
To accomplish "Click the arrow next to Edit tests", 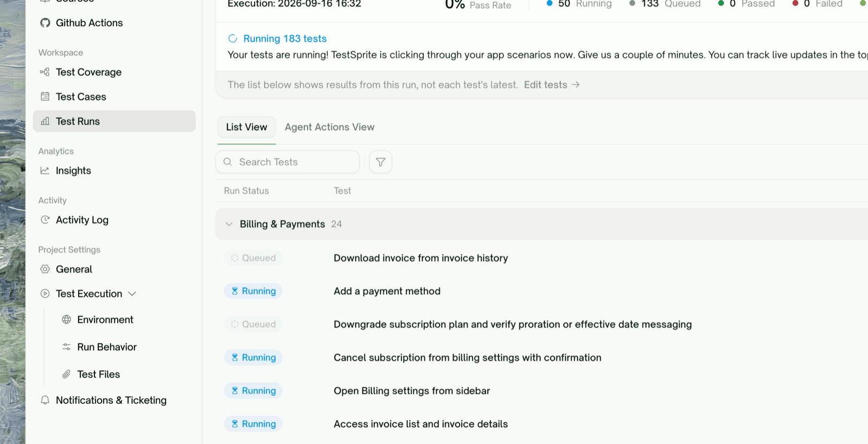I will (576, 85).
